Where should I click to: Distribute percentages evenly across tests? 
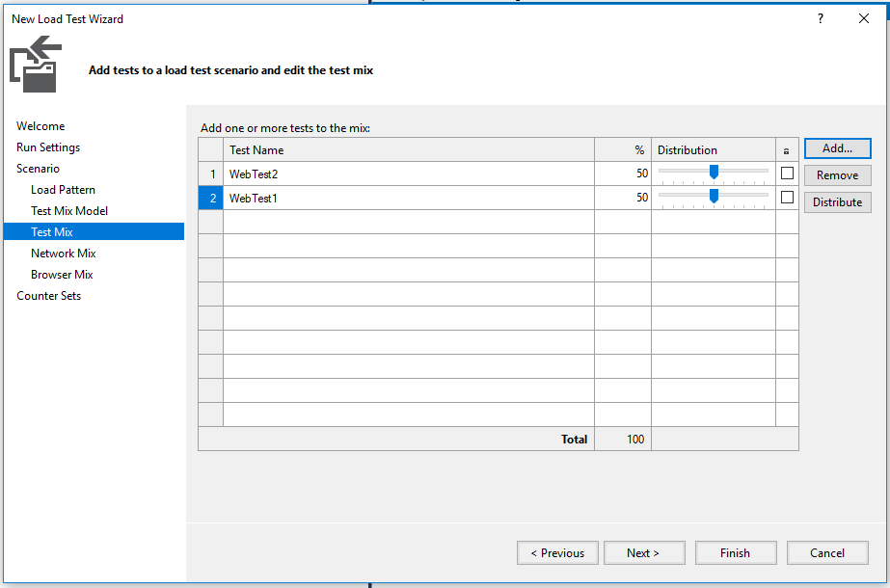pos(837,201)
